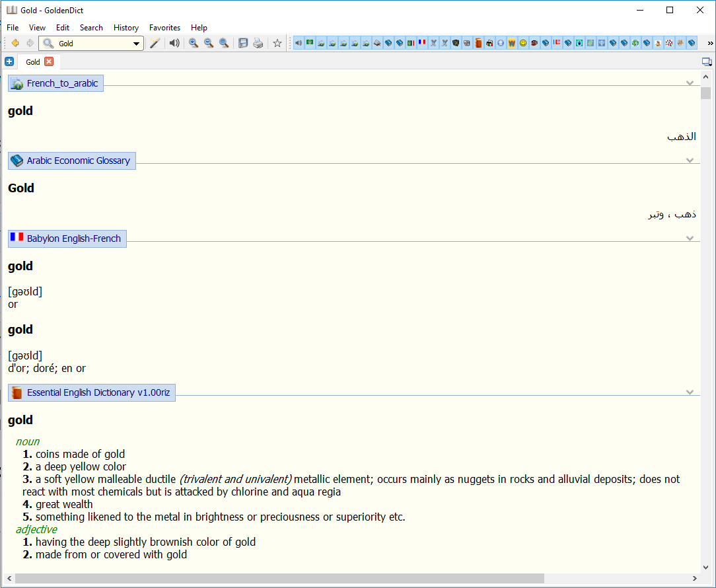Open the print article icon

pos(258,42)
